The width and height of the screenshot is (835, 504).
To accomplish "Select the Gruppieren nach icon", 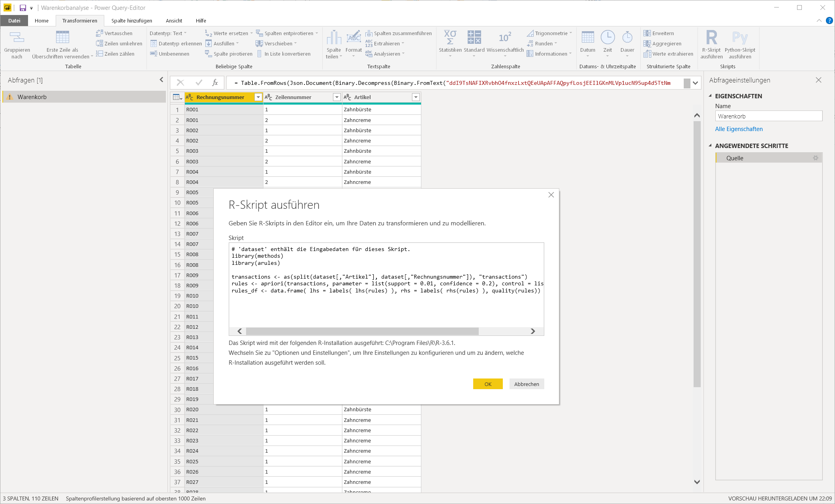I will click(x=17, y=38).
